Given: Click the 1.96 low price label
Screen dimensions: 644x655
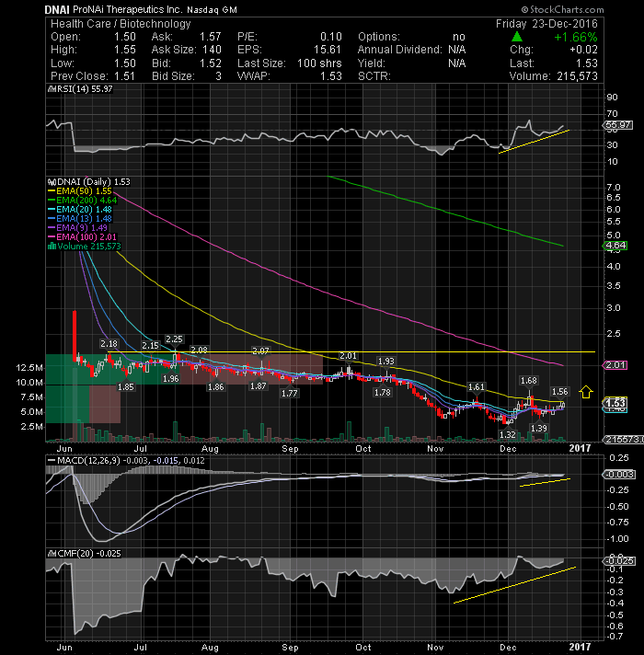Looking at the screenshot, I should [171, 379].
